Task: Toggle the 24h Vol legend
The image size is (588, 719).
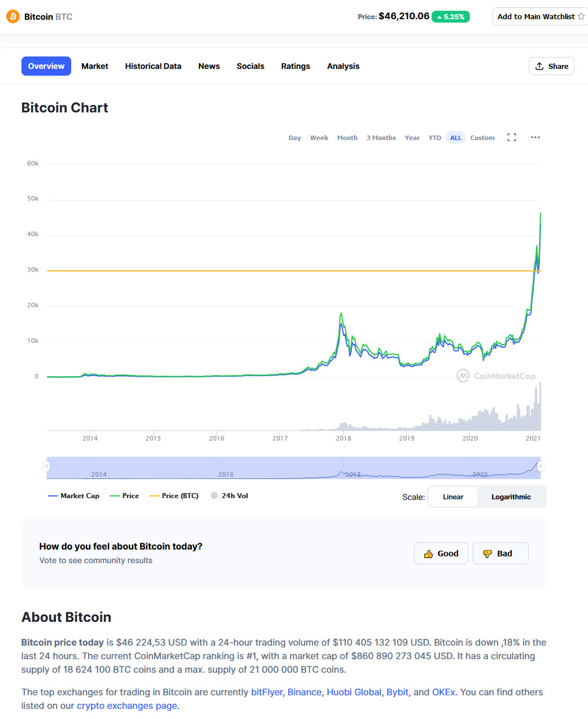Action: click(229, 496)
